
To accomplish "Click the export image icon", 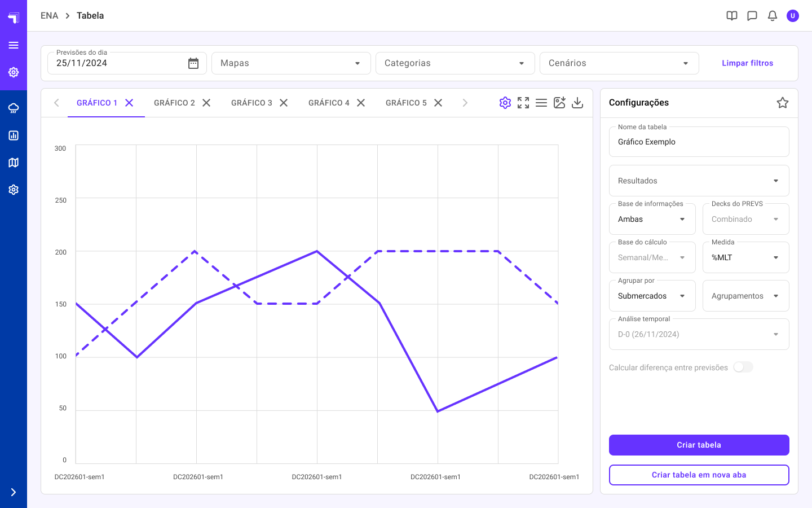I will [559, 103].
